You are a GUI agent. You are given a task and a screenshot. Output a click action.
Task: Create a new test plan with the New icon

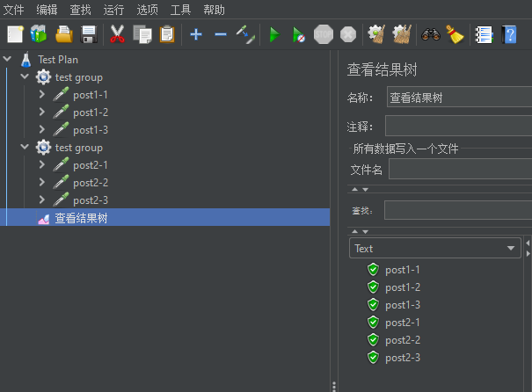tap(15, 34)
